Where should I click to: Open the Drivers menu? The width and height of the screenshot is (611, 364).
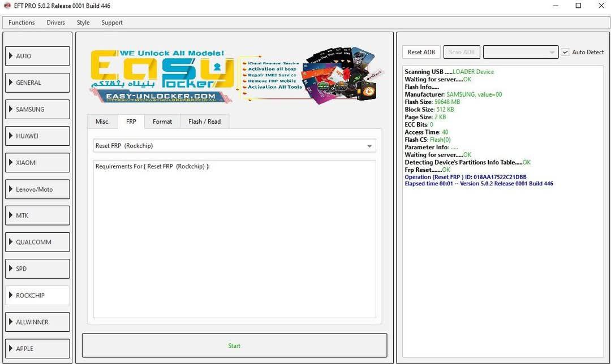coord(55,23)
